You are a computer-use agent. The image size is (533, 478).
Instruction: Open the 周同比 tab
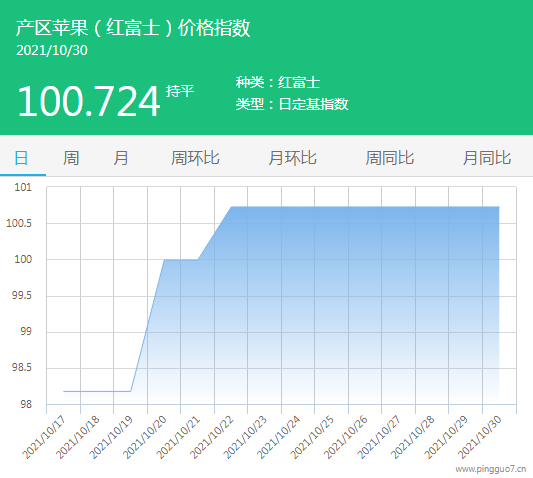(x=390, y=158)
